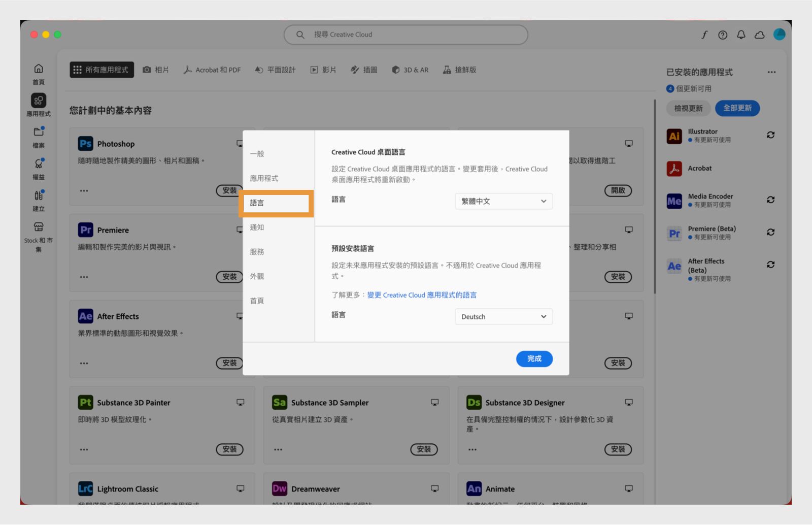Open Premiere card more options ellipsis

84,277
